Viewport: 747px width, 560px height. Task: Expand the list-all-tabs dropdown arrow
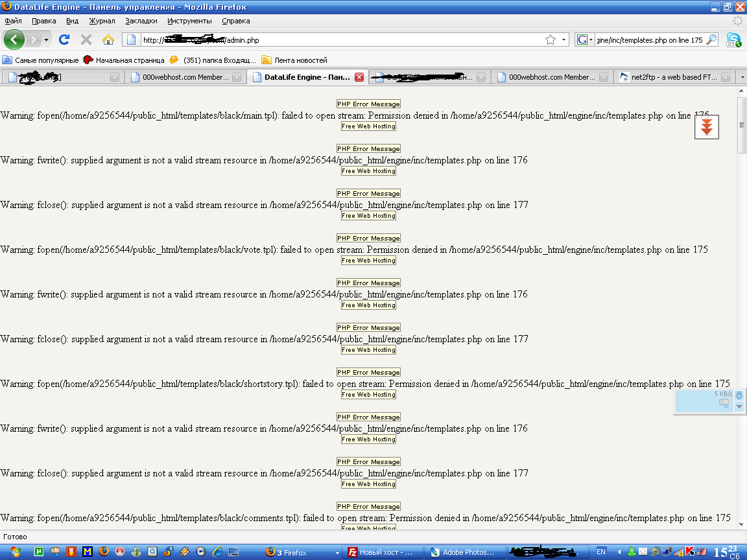[742, 77]
